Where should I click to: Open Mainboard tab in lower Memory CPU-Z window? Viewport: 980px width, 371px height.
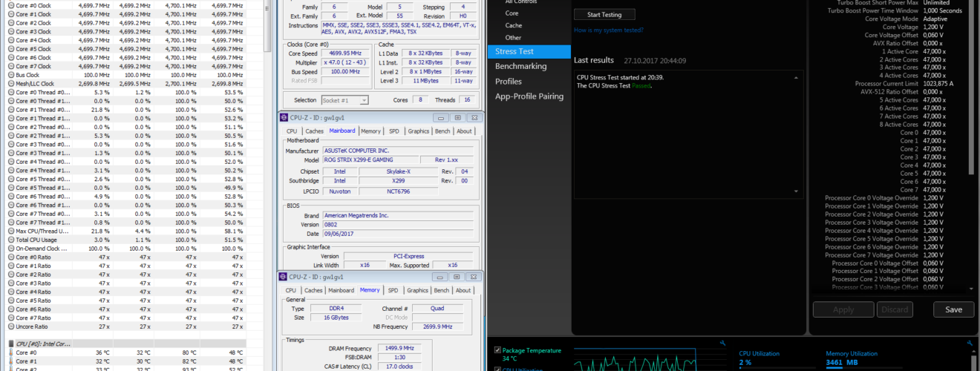coord(341,291)
